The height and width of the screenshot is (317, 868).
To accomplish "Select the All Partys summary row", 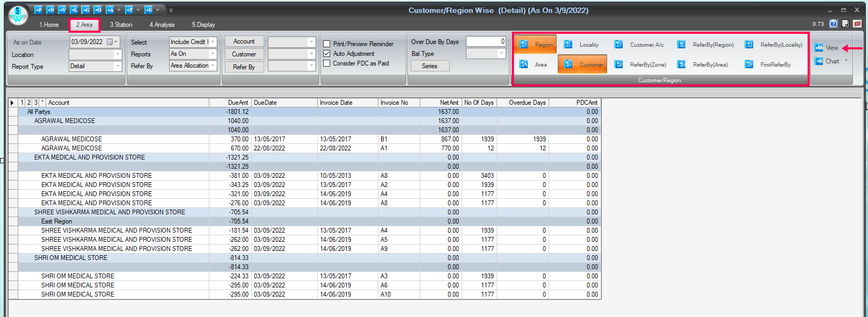I will [x=305, y=112].
